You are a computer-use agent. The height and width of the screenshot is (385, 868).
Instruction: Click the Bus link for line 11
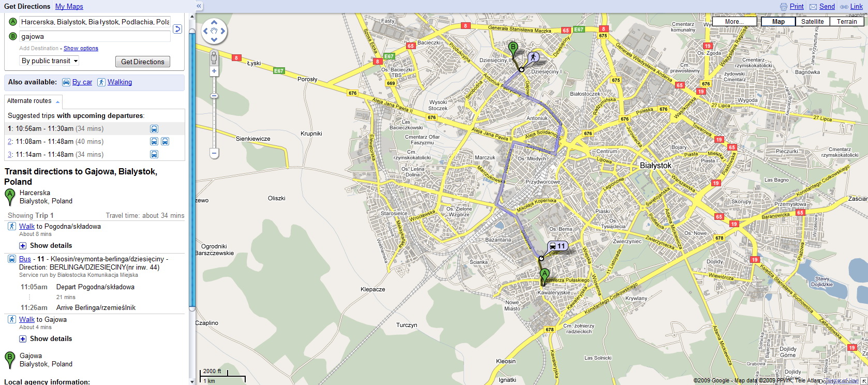tap(25, 259)
